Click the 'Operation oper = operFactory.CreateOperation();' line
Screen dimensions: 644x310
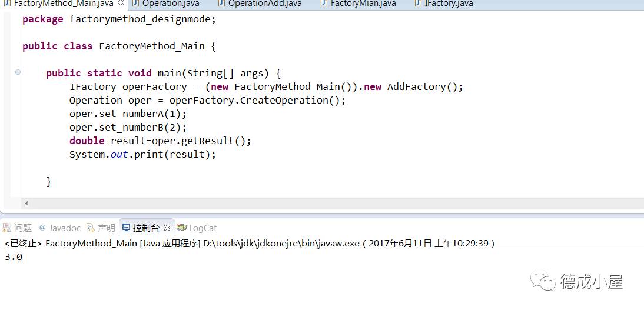(207, 101)
